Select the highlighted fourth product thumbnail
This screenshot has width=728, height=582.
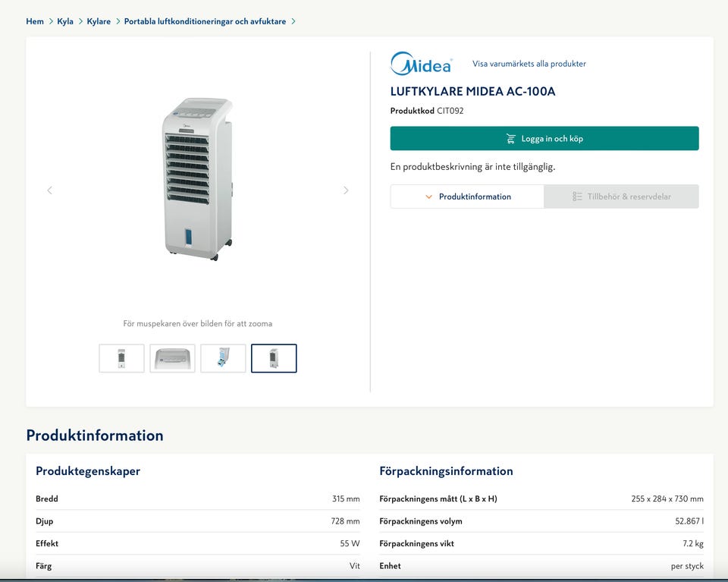tap(274, 358)
